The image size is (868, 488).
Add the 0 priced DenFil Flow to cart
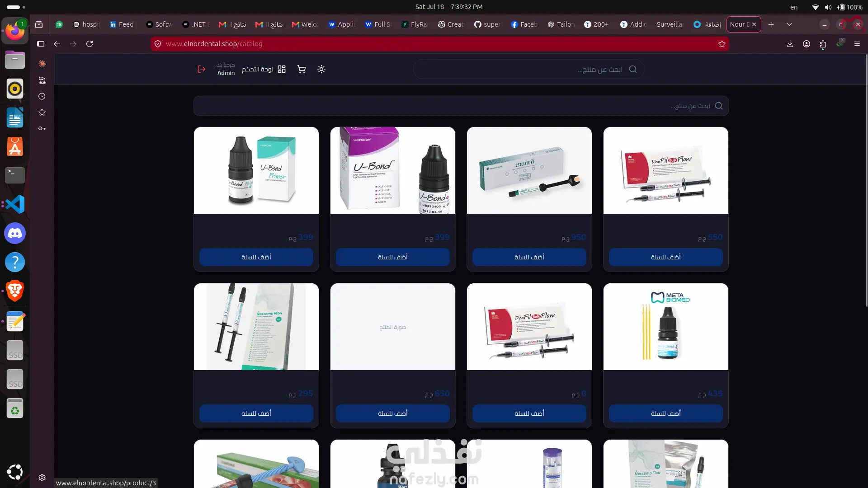pos(529,413)
